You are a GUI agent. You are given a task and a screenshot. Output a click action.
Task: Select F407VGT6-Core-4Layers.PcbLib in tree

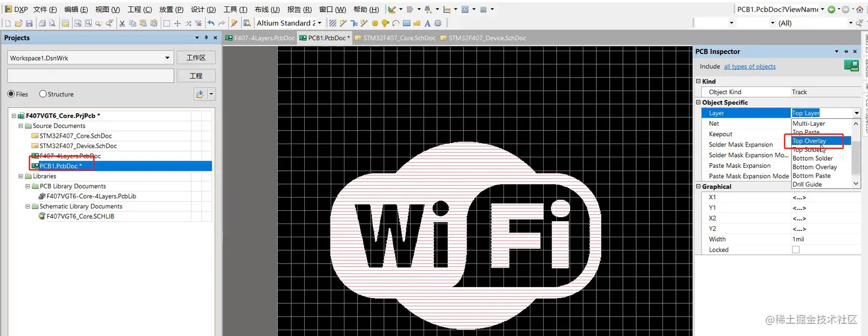click(x=87, y=196)
